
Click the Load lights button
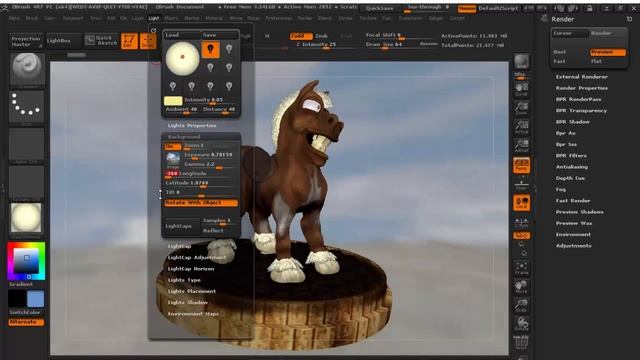[182, 35]
